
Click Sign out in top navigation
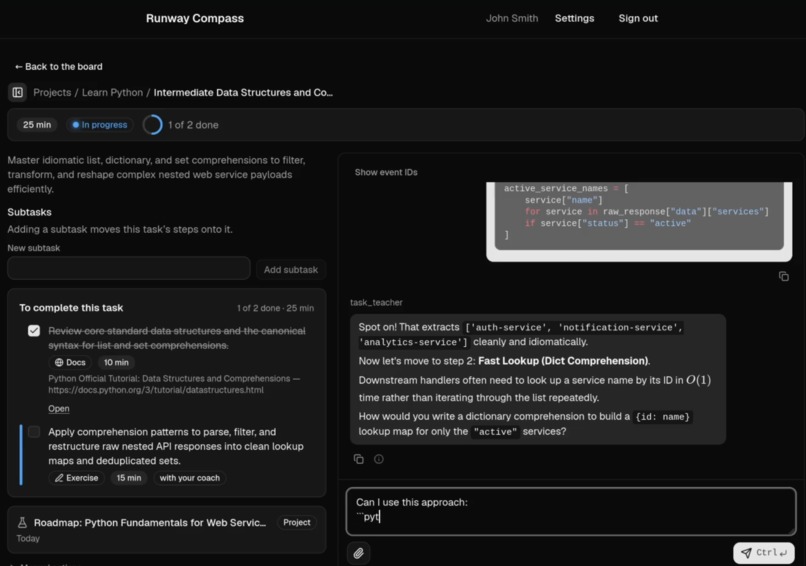tap(638, 19)
